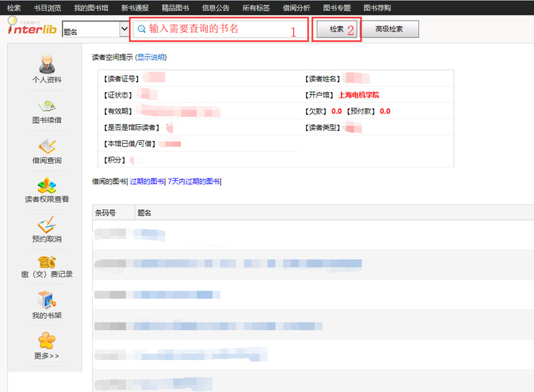Open 高级检索 advanced search
The height and width of the screenshot is (392, 534).
point(391,30)
